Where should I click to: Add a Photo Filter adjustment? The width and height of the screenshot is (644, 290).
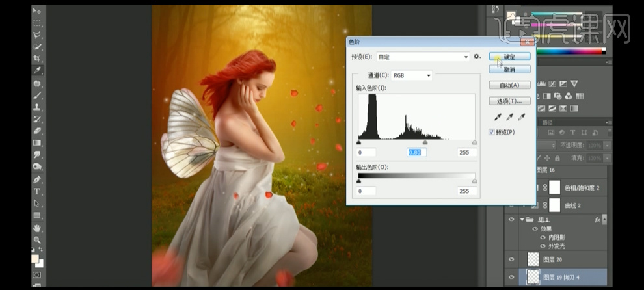click(x=557, y=96)
